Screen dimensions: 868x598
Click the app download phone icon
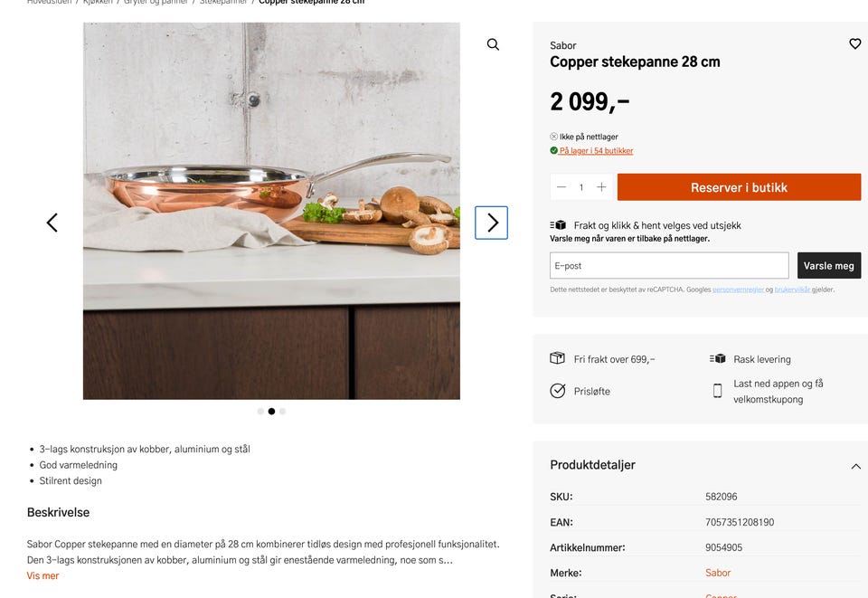(x=717, y=389)
